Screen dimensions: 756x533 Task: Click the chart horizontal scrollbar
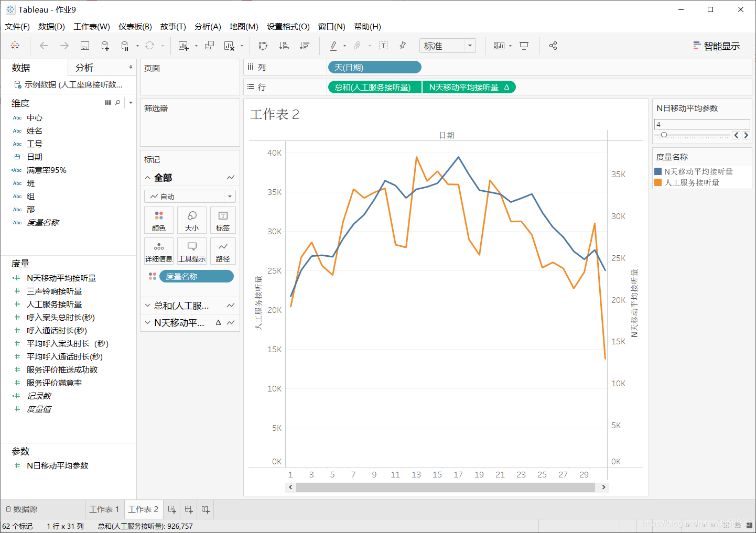446,487
